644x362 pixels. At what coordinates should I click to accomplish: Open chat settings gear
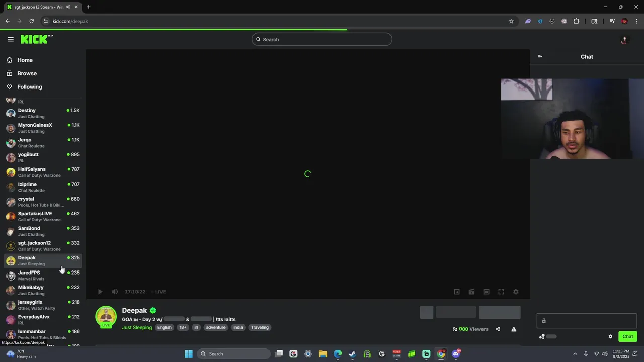coord(610,337)
